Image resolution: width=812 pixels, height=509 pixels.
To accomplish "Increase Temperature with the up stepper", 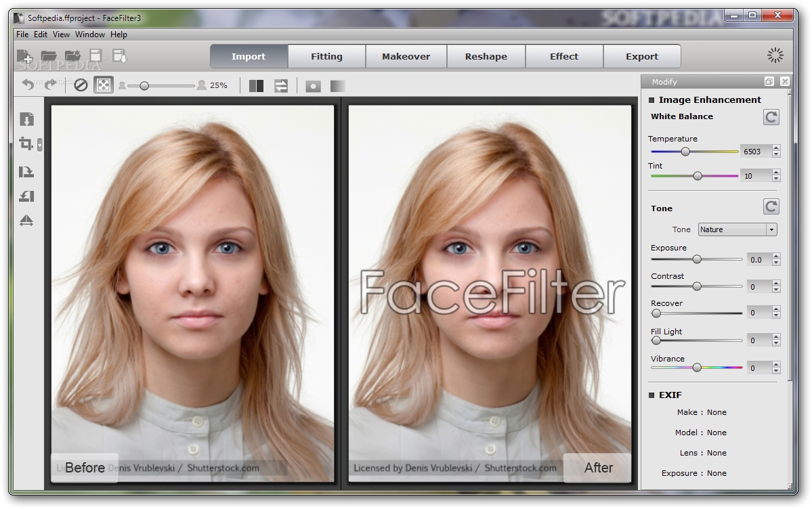I will tap(775, 148).
